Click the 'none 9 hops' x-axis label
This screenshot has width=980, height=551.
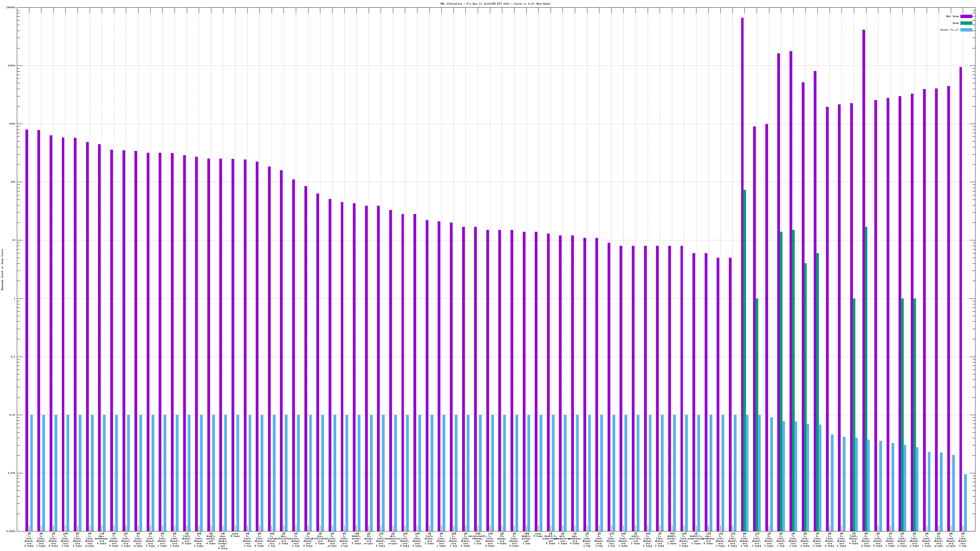(538, 535)
